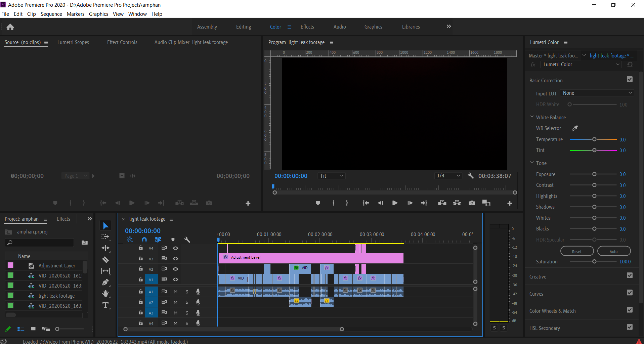Image resolution: width=644 pixels, height=344 pixels.
Task: Create new bin from search folder icon
Action: [85, 242]
